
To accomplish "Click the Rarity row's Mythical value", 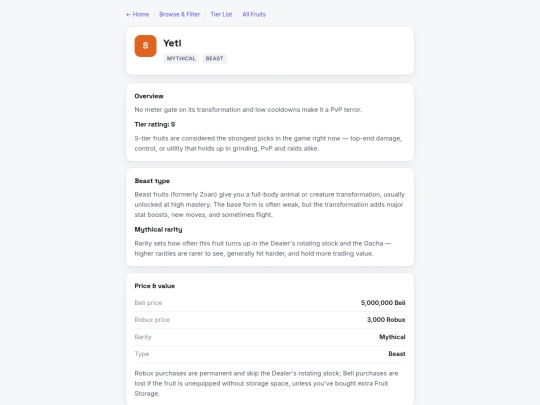I will click(x=392, y=337).
